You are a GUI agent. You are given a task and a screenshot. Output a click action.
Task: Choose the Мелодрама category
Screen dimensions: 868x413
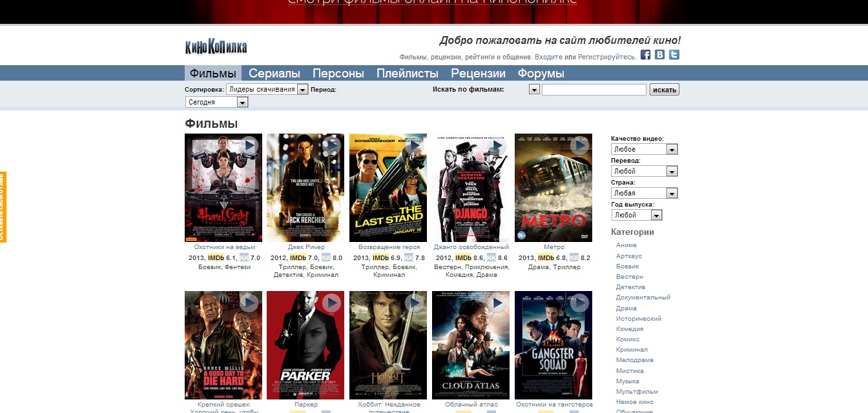coord(635,360)
